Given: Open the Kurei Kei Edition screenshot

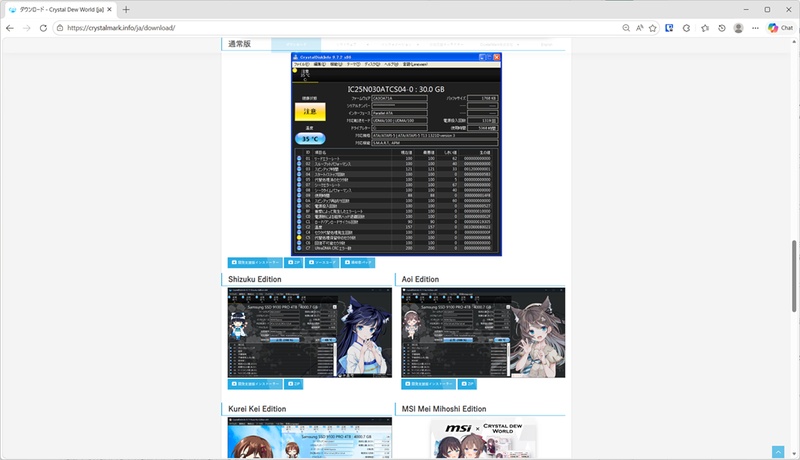Looking at the screenshot, I should coord(310,438).
